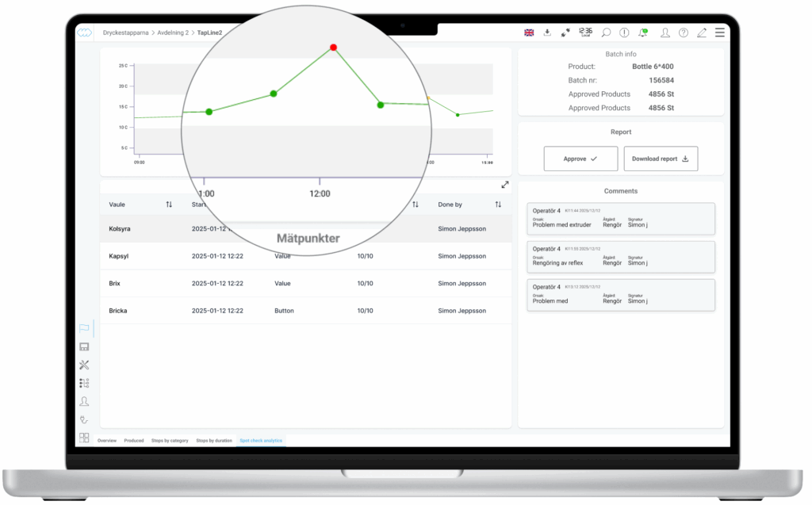The width and height of the screenshot is (812, 505).
Task: Click the red data point on chart
Action: (x=333, y=48)
